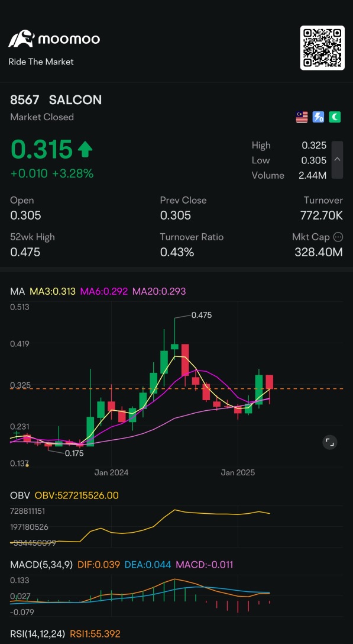Image resolution: width=353 pixels, height=644 pixels.
Task: Tap the 8567 SALCON stock title
Action: click(56, 100)
